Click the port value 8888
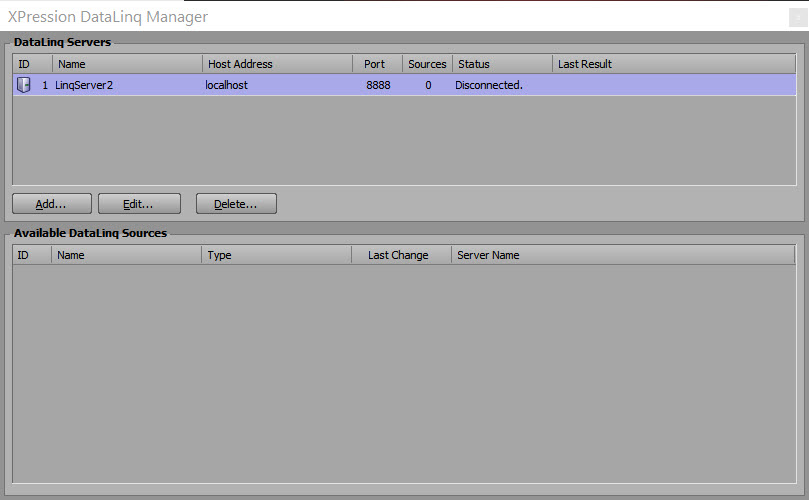 (x=378, y=85)
